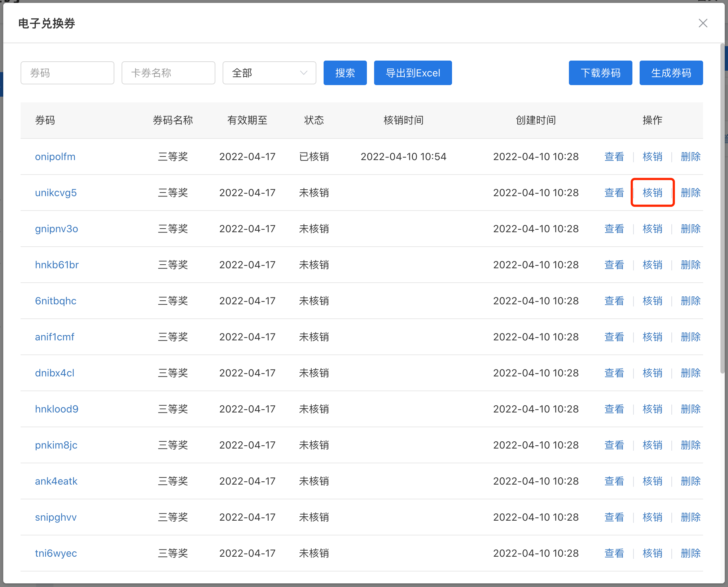Viewport: 728px width, 587px height.
Task: Click 查看 for 6nitbqhc row
Action: pyautogui.click(x=614, y=301)
